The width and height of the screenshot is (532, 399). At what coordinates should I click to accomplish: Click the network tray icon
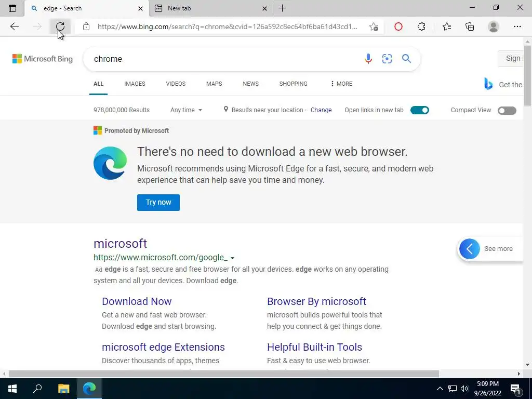[453, 389]
